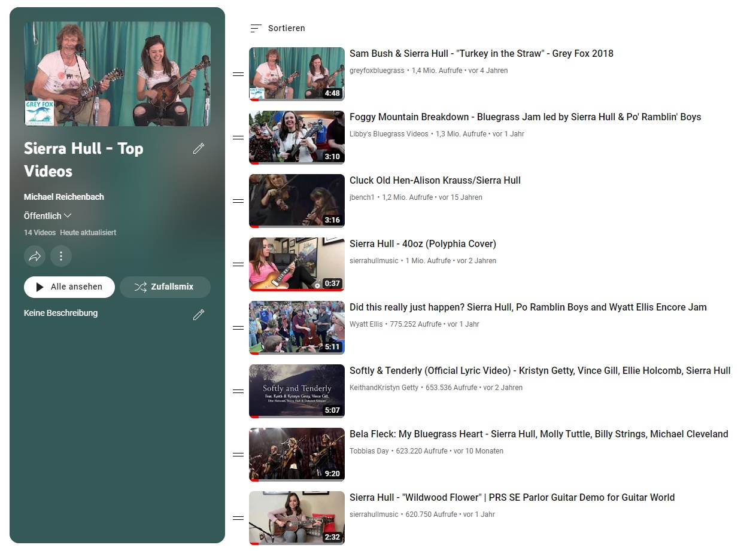Open title Foggy Mountain Breakdown Bluegrass Jam
The image size is (756, 551).
point(525,117)
